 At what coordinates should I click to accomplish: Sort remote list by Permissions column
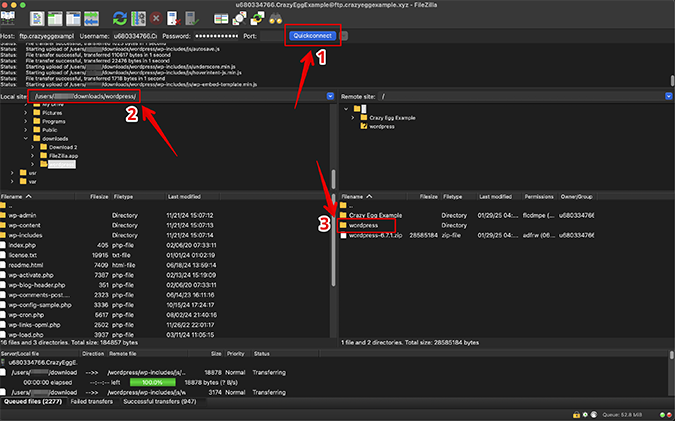(x=539, y=196)
